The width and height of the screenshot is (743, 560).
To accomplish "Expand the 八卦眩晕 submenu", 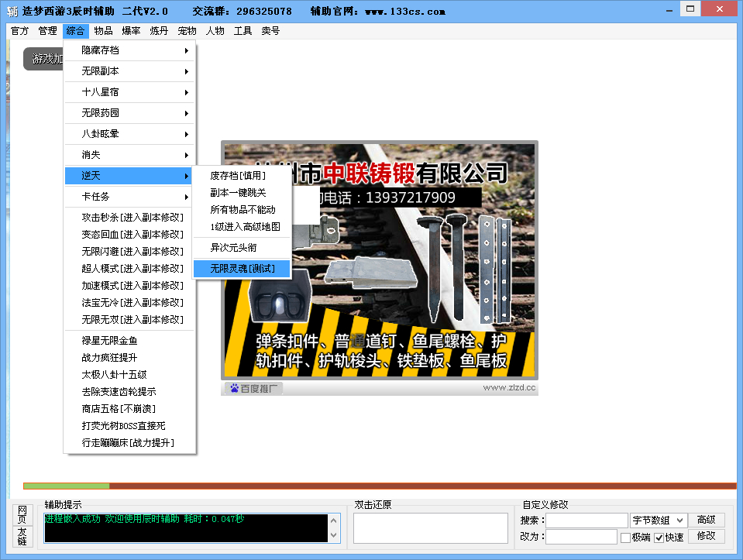I will tap(129, 133).
